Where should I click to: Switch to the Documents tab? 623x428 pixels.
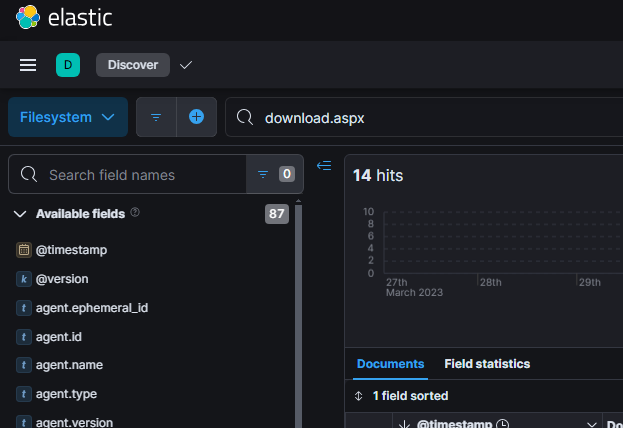[x=391, y=364]
